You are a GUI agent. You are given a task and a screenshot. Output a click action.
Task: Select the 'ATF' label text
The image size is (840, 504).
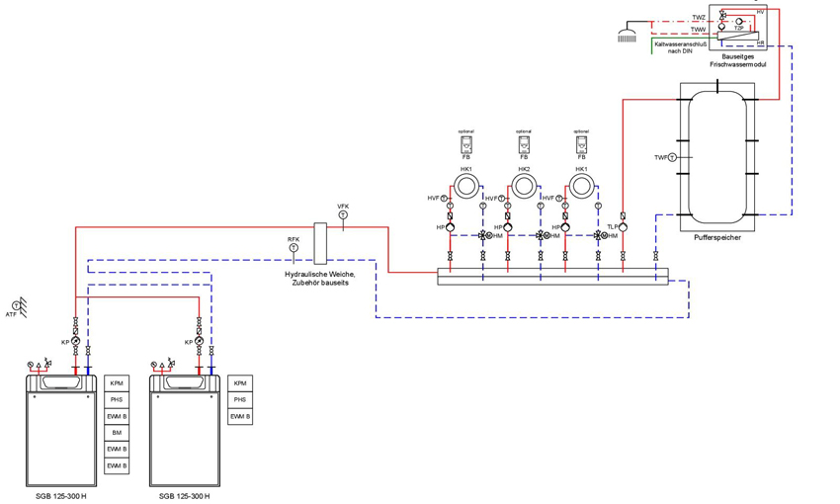pyautogui.click(x=11, y=315)
